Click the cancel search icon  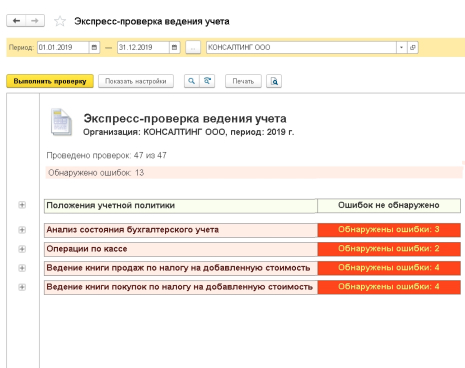[207, 81]
